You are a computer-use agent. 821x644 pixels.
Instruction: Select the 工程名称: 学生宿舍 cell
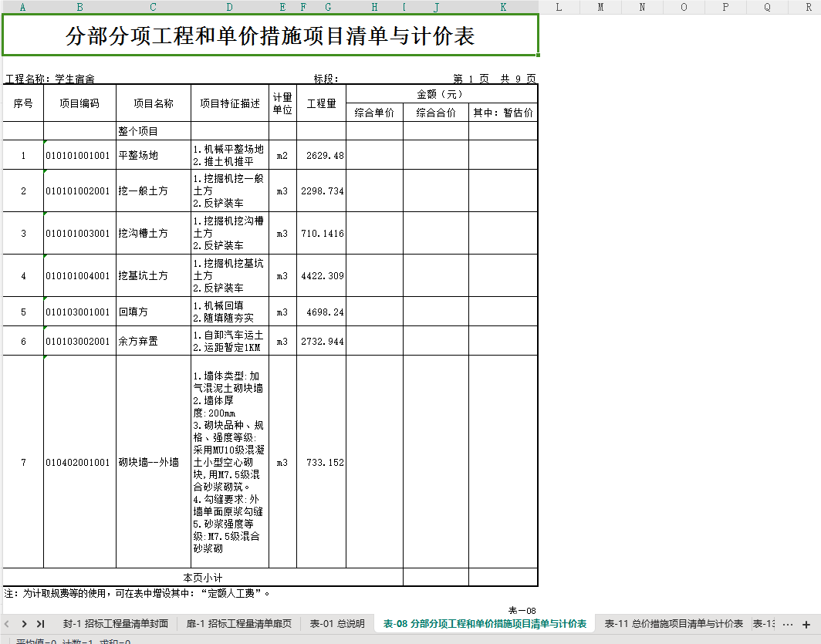click(x=50, y=79)
